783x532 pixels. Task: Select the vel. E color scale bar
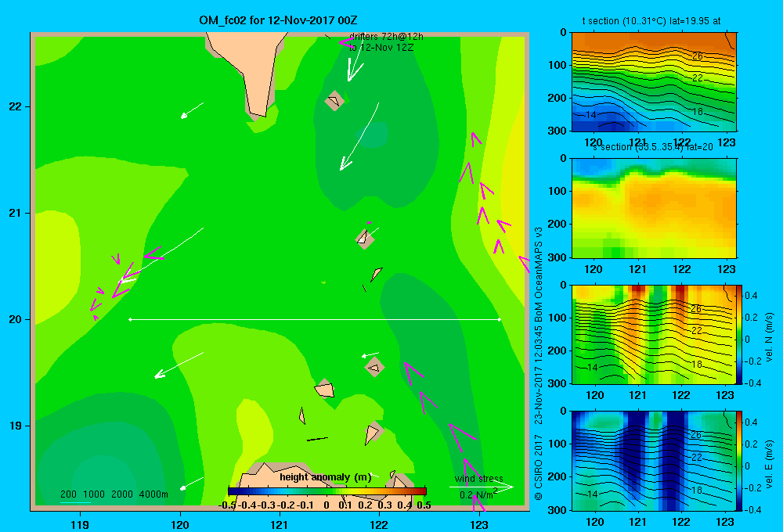point(740,461)
